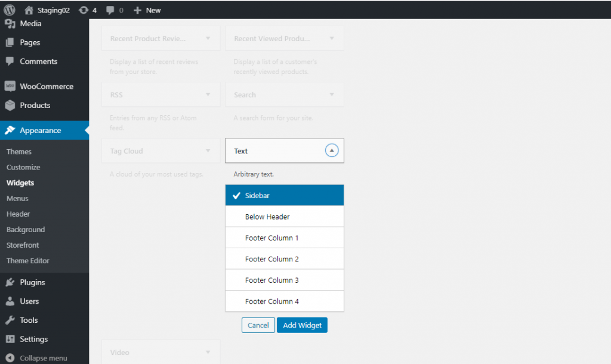Click the RSS widget title

(116, 95)
